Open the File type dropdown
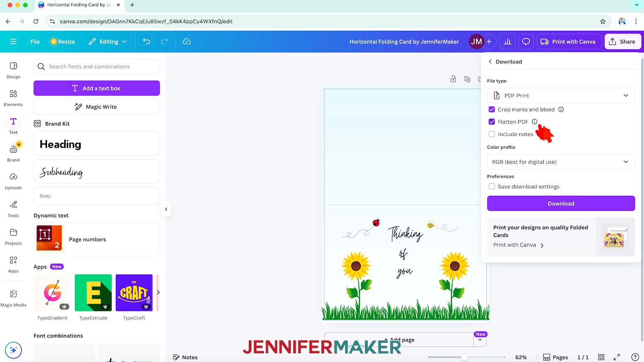The width and height of the screenshot is (644, 362). tap(561, 95)
